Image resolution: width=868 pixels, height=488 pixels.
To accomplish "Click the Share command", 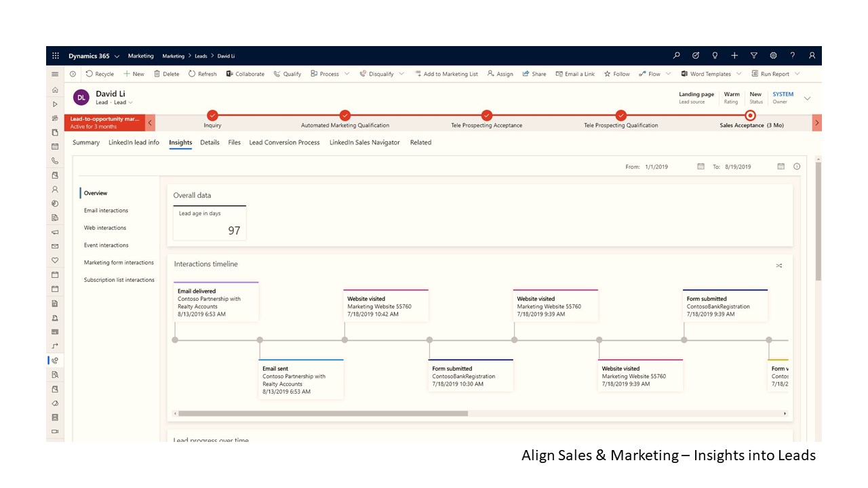I will [x=534, y=74].
